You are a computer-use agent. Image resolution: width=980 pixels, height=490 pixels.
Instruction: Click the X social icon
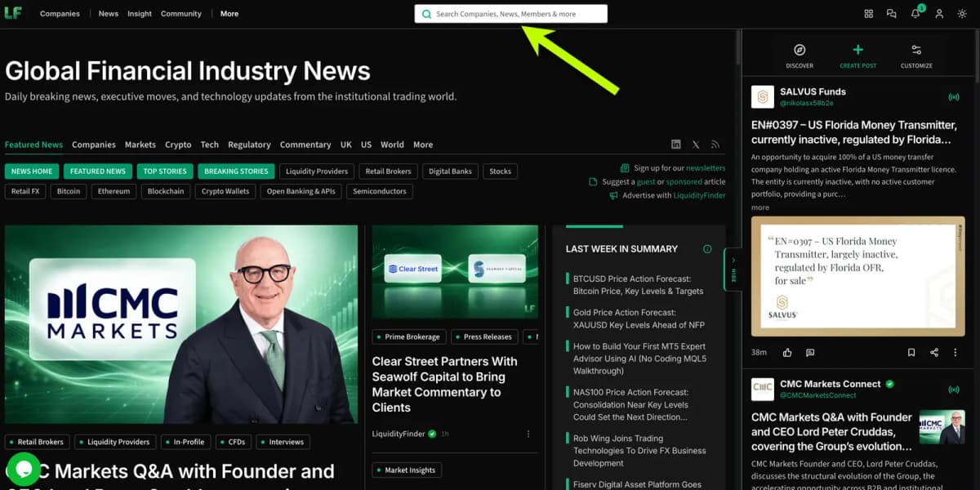tap(696, 145)
